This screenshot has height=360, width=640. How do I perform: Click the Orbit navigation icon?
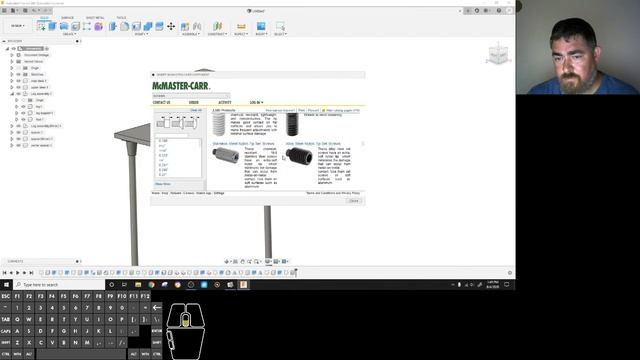pos(227,261)
